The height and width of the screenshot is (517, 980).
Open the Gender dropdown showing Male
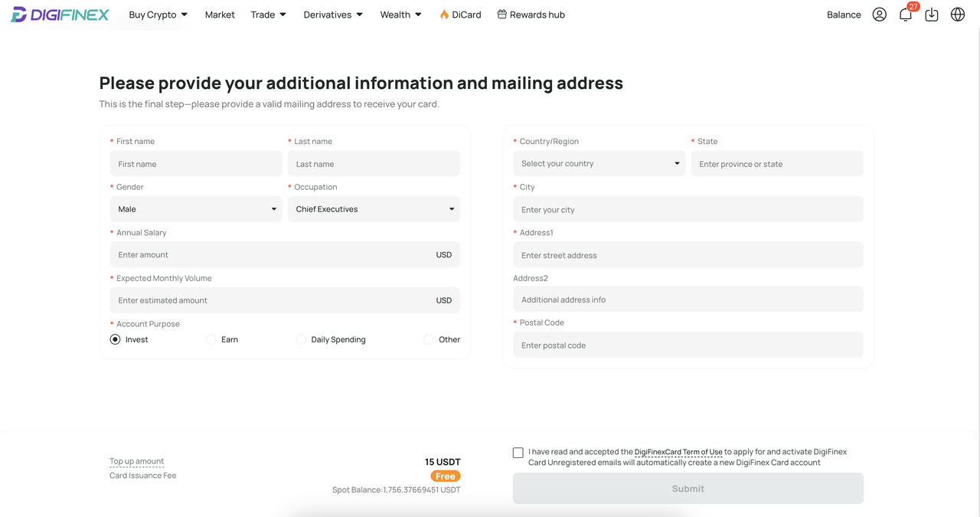[x=196, y=209]
